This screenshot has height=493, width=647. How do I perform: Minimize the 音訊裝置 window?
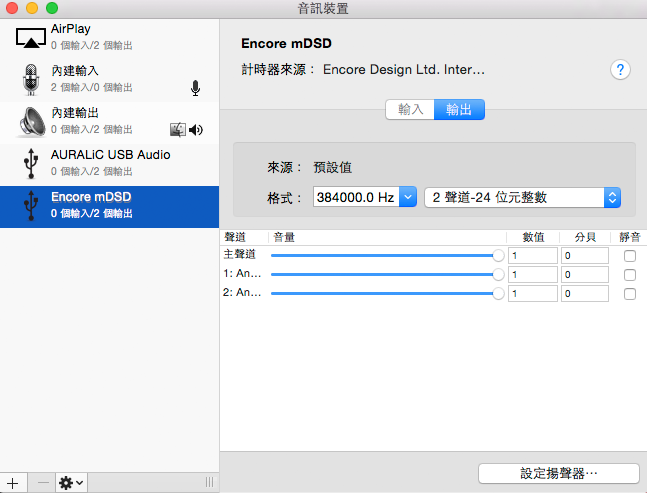coord(32,7)
